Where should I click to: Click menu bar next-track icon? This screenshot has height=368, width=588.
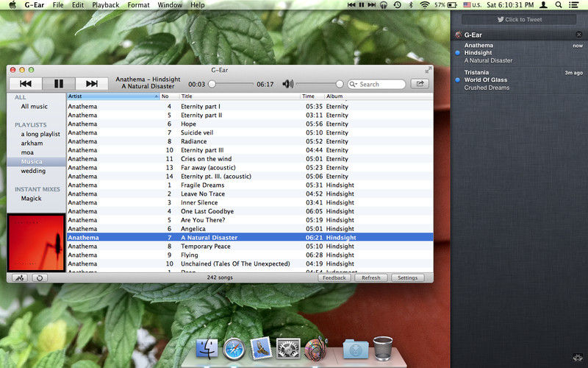(x=372, y=5)
